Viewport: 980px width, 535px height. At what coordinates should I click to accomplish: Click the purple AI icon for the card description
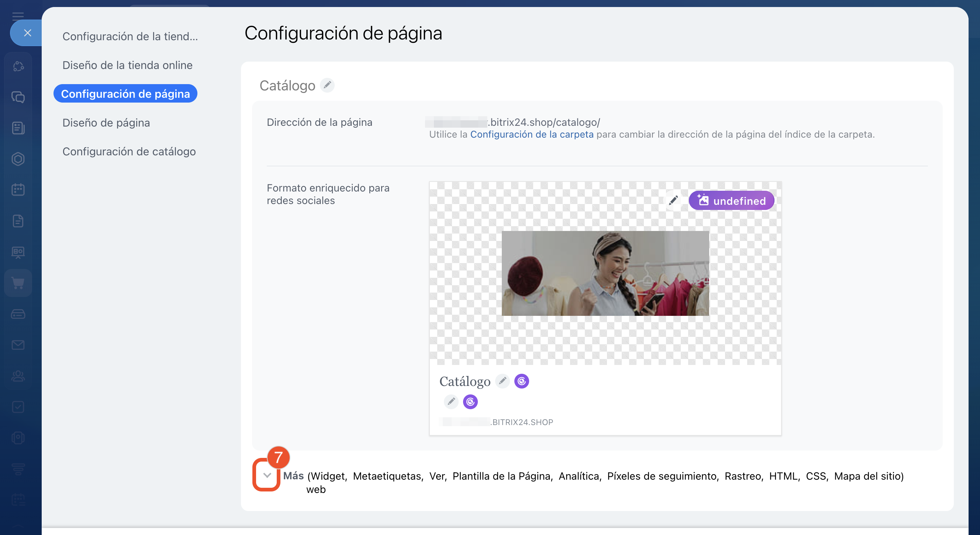(x=470, y=401)
